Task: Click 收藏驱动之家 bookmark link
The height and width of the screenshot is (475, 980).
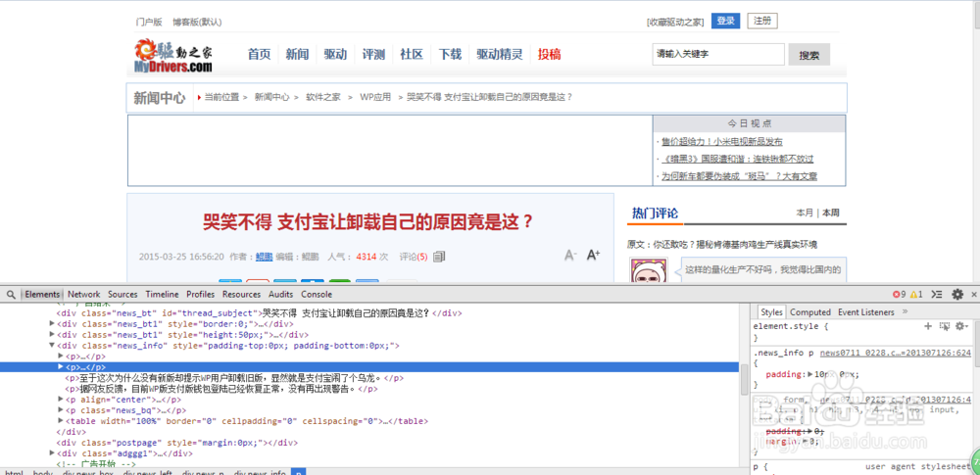Action: (x=675, y=22)
